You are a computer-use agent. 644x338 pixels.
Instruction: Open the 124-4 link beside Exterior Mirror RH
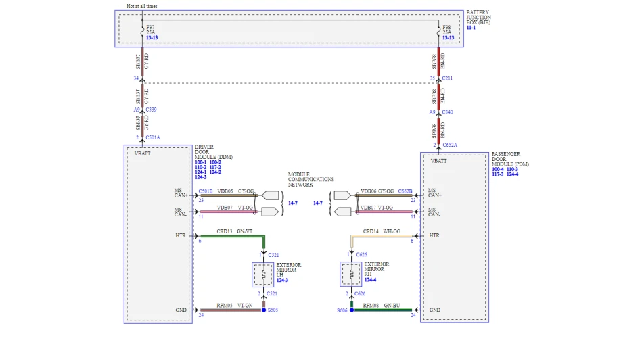click(x=370, y=280)
